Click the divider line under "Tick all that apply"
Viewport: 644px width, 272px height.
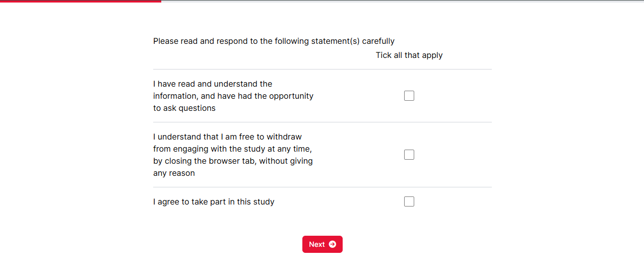click(323, 69)
